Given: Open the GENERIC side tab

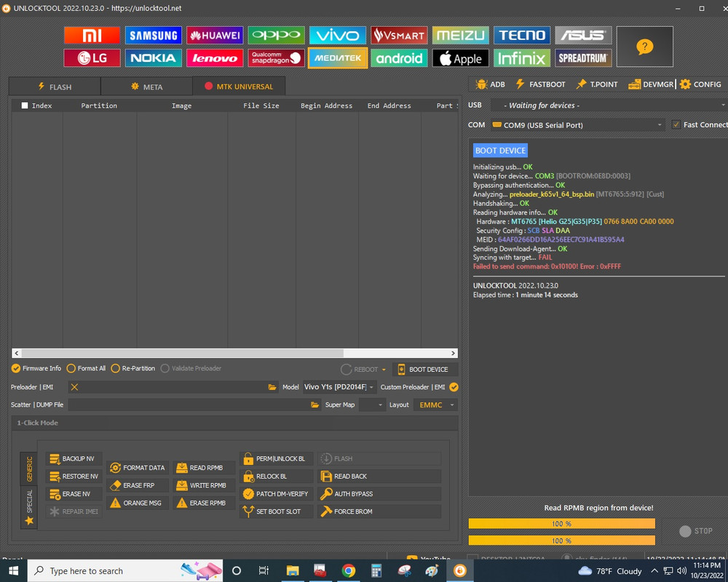Looking at the screenshot, I should tap(29, 469).
